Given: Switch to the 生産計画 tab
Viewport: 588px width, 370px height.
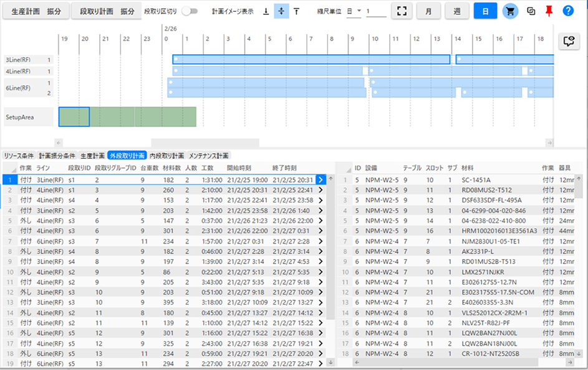Looking at the screenshot, I should pos(93,156).
